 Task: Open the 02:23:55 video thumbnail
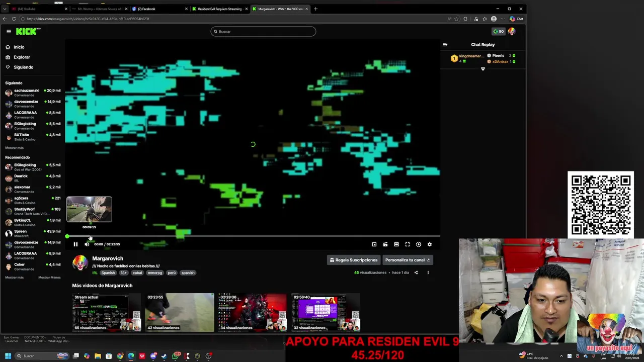click(180, 312)
